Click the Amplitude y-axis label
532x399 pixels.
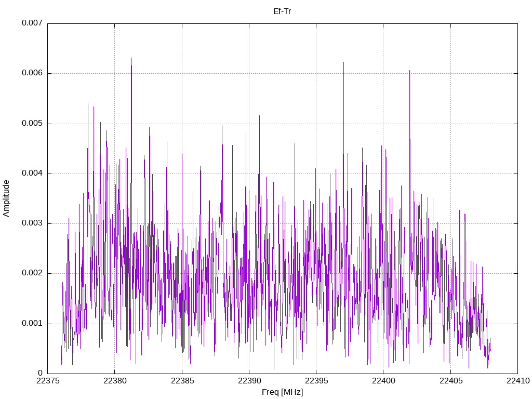(x=6, y=198)
